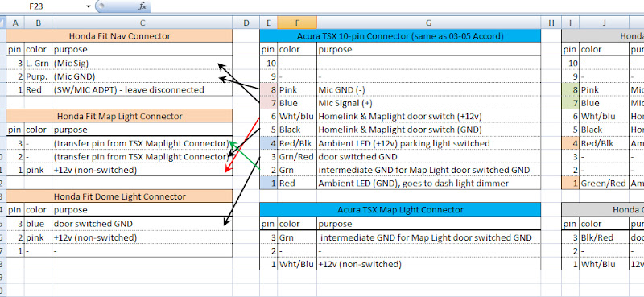Select 'Grn' cell in TSX Map Light table
This screenshot has width=644, height=297.
point(297,237)
